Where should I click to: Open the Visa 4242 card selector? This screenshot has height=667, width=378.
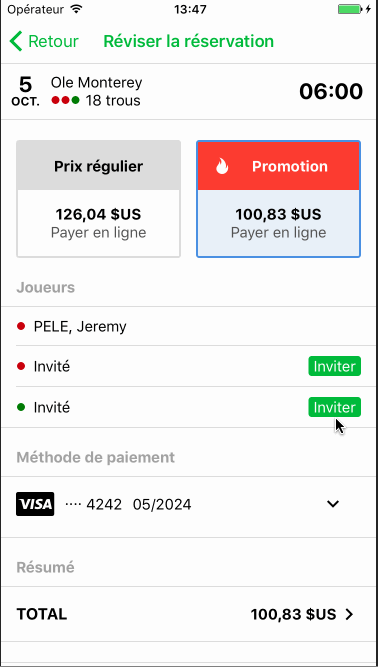[x=189, y=505]
